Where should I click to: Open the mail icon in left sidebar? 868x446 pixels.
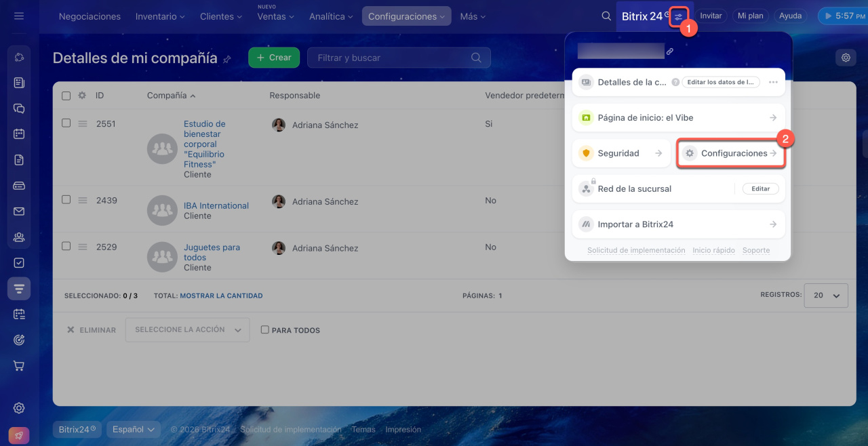19,211
